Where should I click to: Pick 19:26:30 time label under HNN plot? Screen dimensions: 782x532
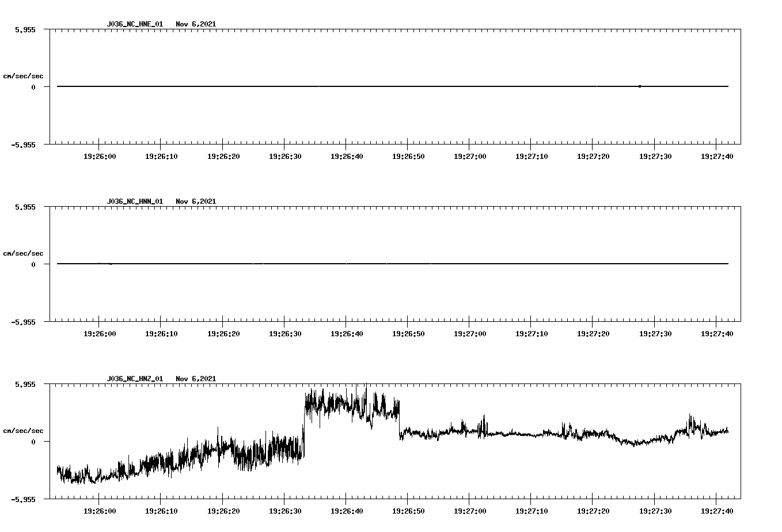[x=284, y=333]
